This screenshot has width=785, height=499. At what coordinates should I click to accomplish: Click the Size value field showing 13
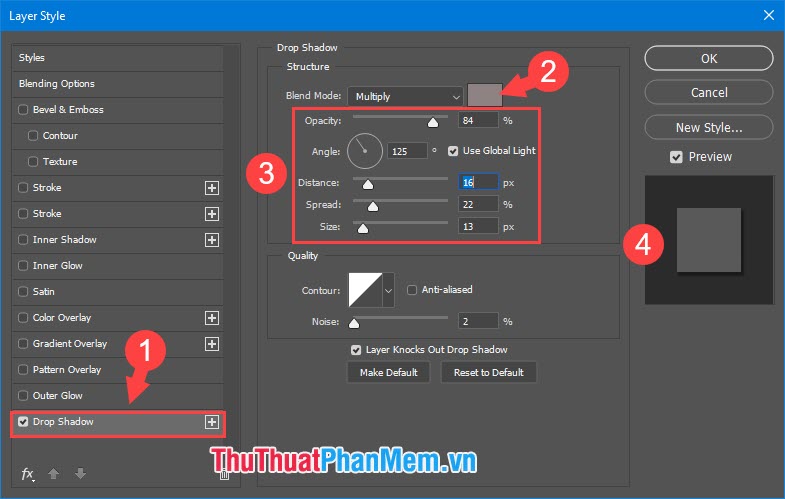(478, 227)
